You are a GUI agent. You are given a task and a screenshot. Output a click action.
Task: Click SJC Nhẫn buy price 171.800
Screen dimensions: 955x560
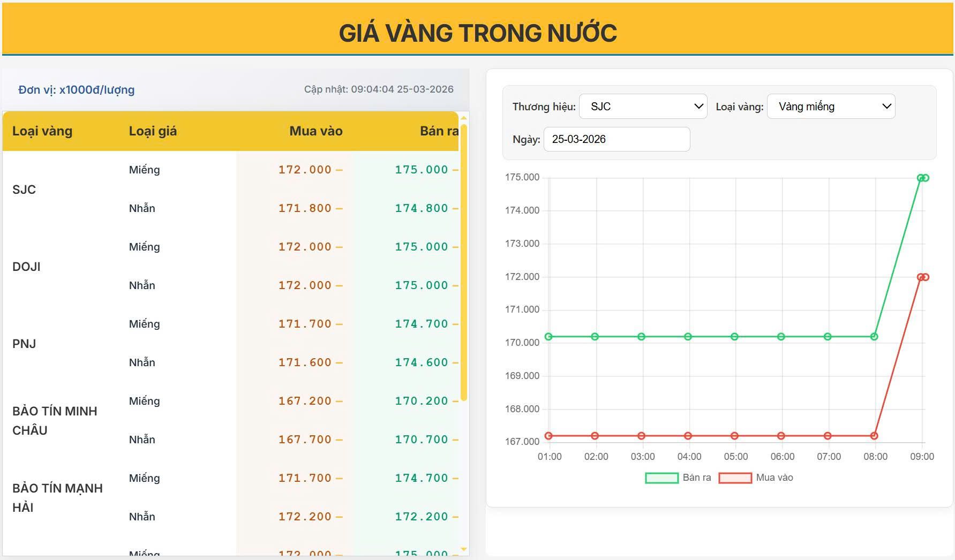(x=305, y=208)
